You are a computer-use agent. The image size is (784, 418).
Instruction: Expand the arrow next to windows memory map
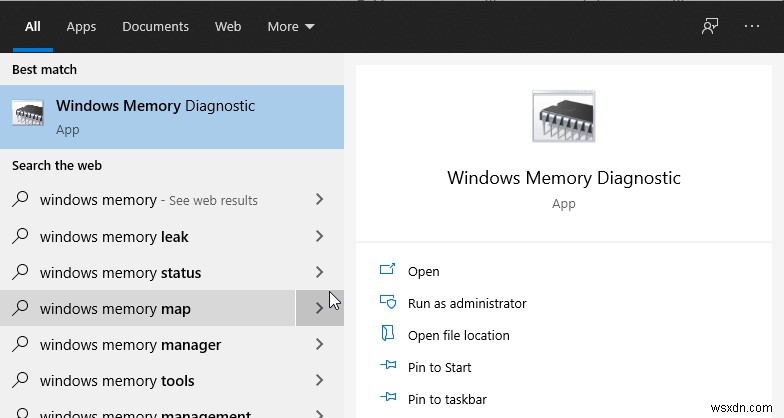coord(319,309)
